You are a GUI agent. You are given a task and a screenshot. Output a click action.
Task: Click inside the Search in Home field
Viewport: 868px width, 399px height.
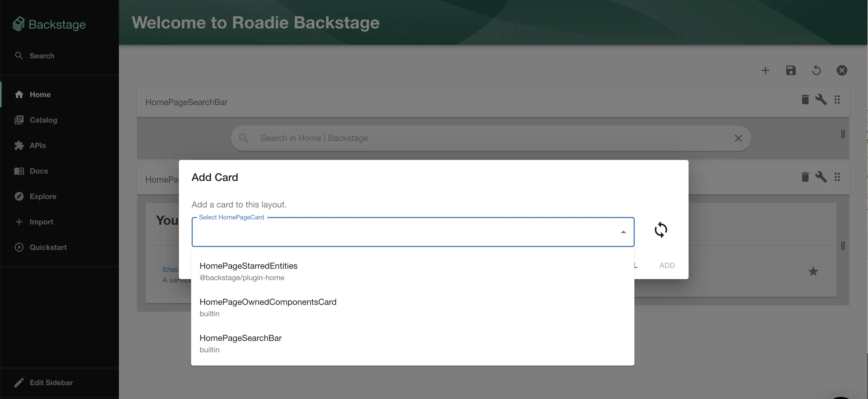[x=404, y=138]
